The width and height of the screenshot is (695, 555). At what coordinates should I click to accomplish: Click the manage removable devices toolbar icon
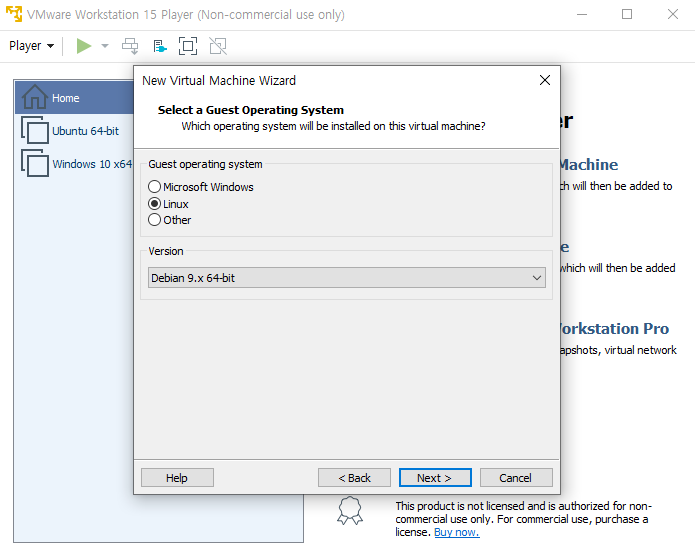[x=160, y=46]
